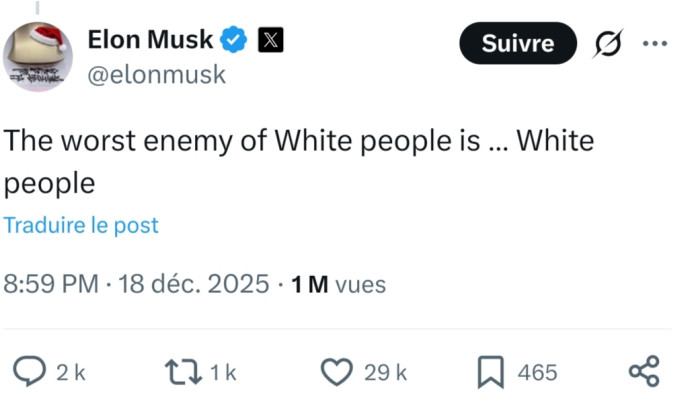
Task: Click the 465 bookmarks count
Action: pyautogui.click(x=537, y=373)
